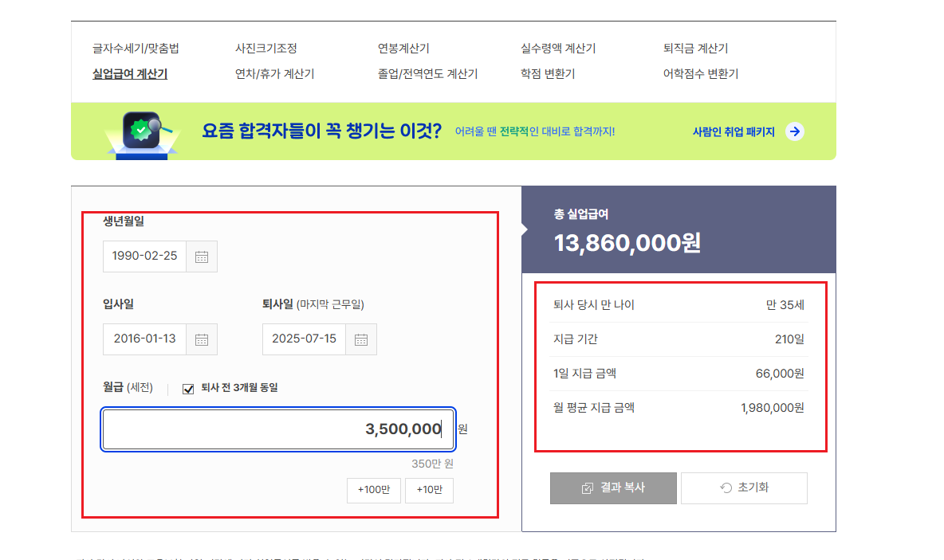
Task: Click the circular arrow next to 사람인 취업 패키지
Action: pyautogui.click(x=795, y=131)
